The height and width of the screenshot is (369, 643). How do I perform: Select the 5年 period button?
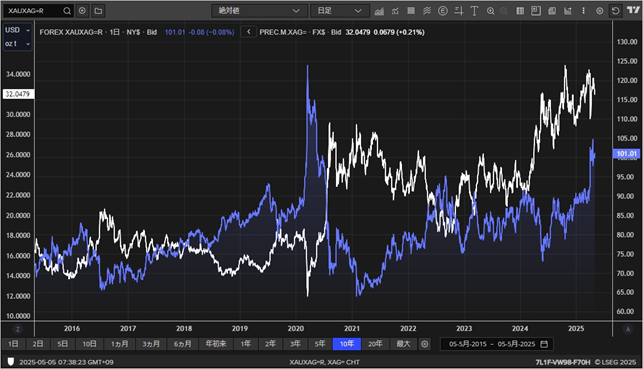(320, 344)
